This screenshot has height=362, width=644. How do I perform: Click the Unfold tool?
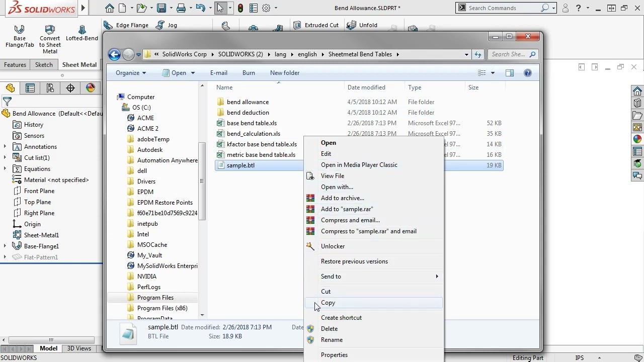pos(363,25)
